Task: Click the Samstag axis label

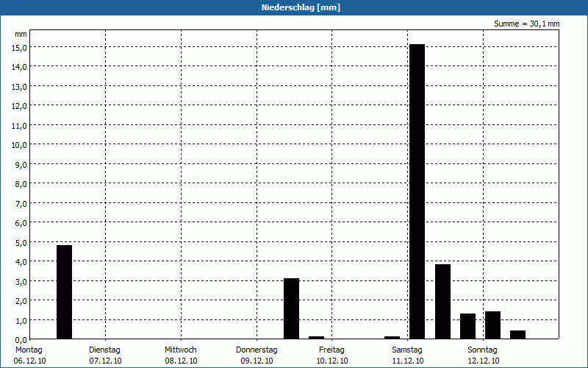Action: [407, 350]
